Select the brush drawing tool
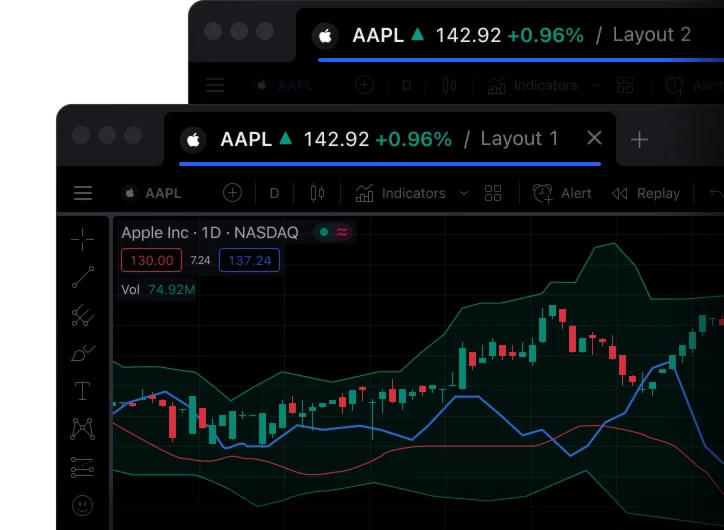The width and height of the screenshot is (724, 530). [x=82, y=353]
